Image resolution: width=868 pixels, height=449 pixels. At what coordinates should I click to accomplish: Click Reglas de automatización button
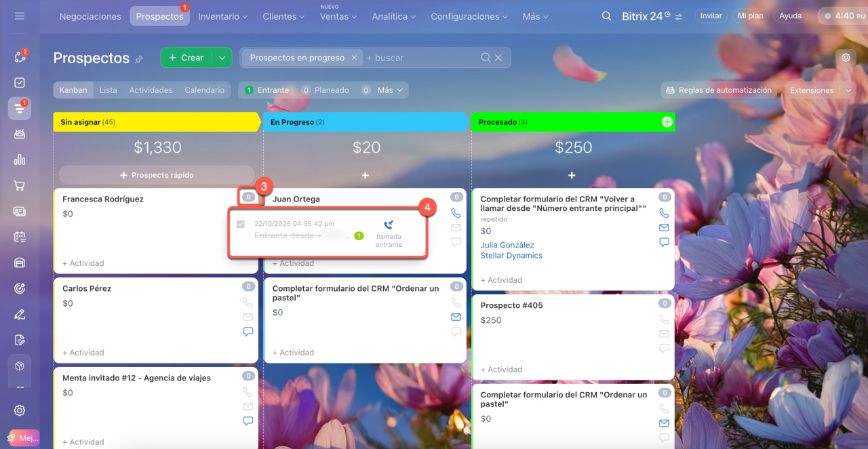[718, 90]
